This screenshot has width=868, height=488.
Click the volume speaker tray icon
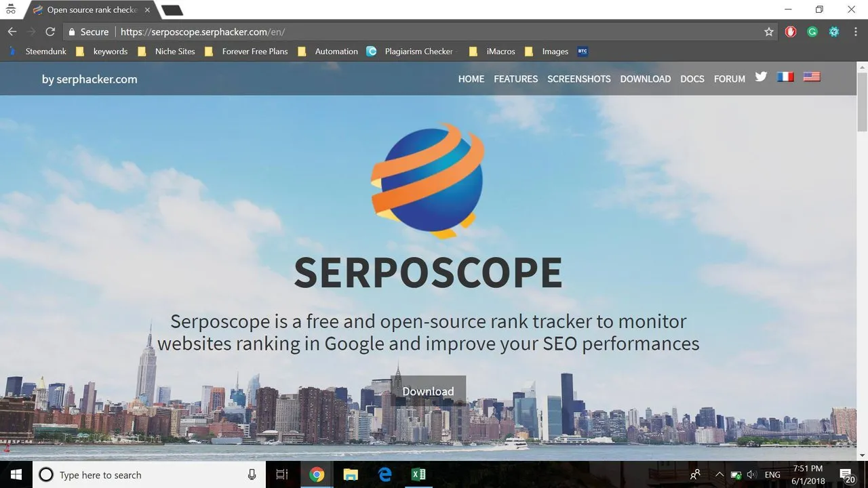pos(751,474)
